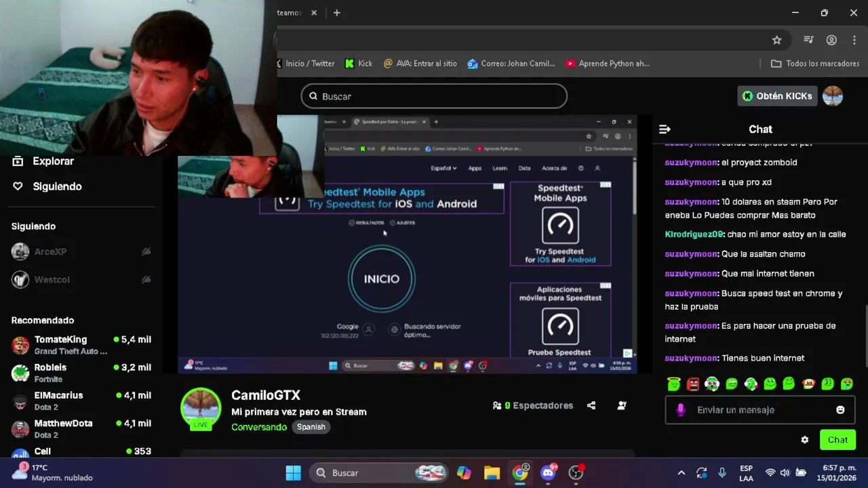Click the volume tray icon

[x=785, y=472]
